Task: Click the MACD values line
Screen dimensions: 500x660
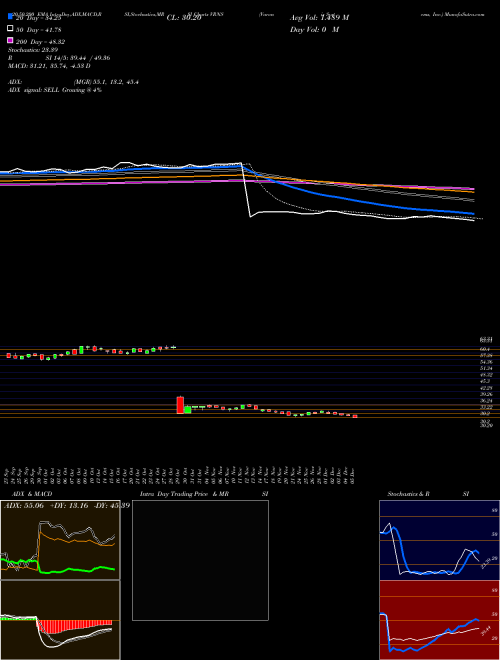Action: tap(49, 66)
